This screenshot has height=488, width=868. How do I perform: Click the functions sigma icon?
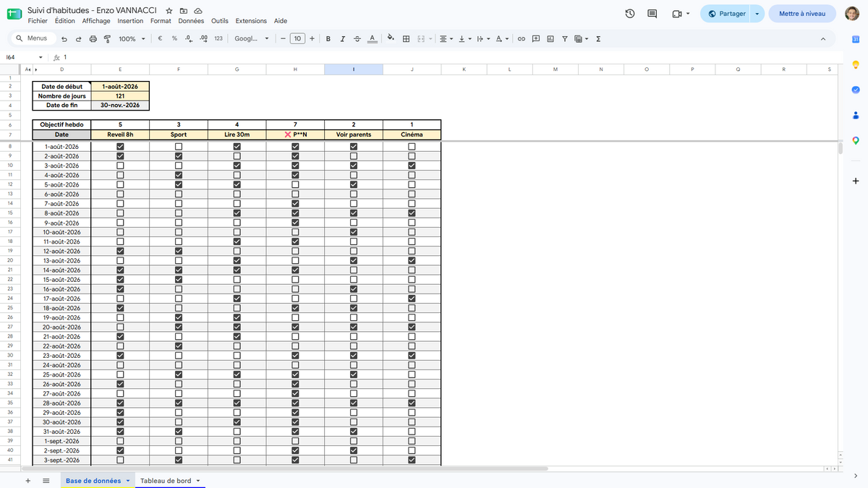[x=598, y=39]
